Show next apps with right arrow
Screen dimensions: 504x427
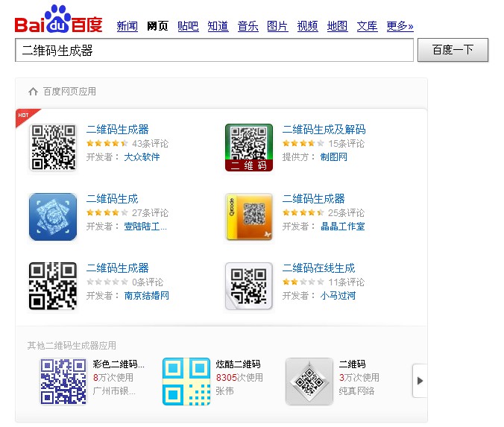(x=420, y=381)
